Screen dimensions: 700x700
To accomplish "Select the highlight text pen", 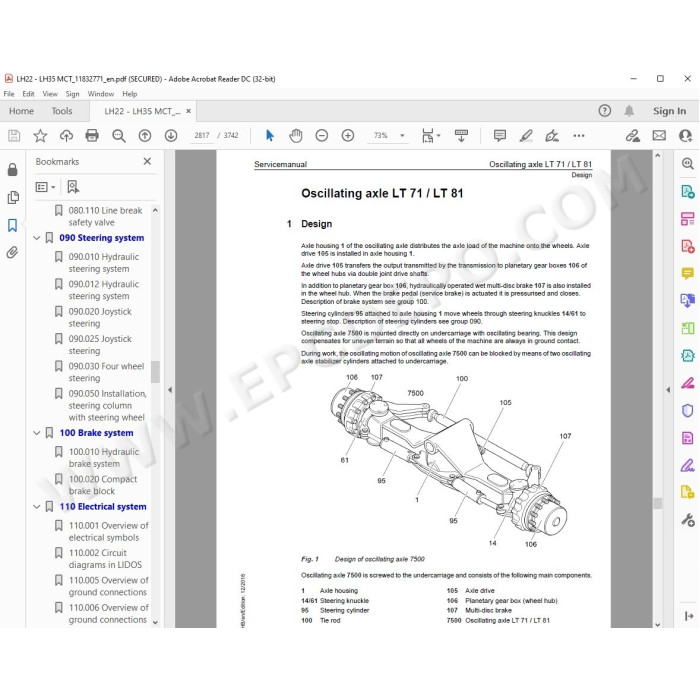I will pyautogui.click(x=526, y=135).
